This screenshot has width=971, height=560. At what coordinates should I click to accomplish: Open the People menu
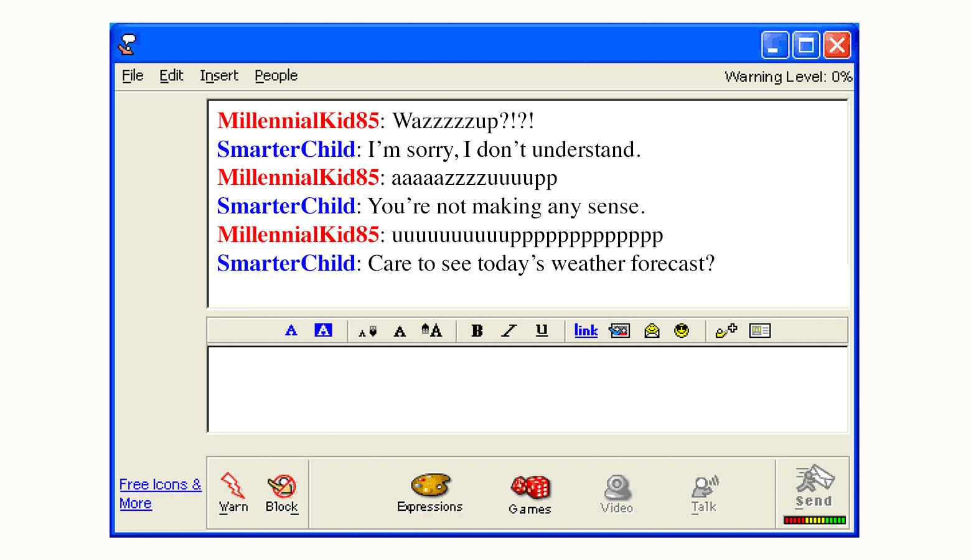(276, 76)
